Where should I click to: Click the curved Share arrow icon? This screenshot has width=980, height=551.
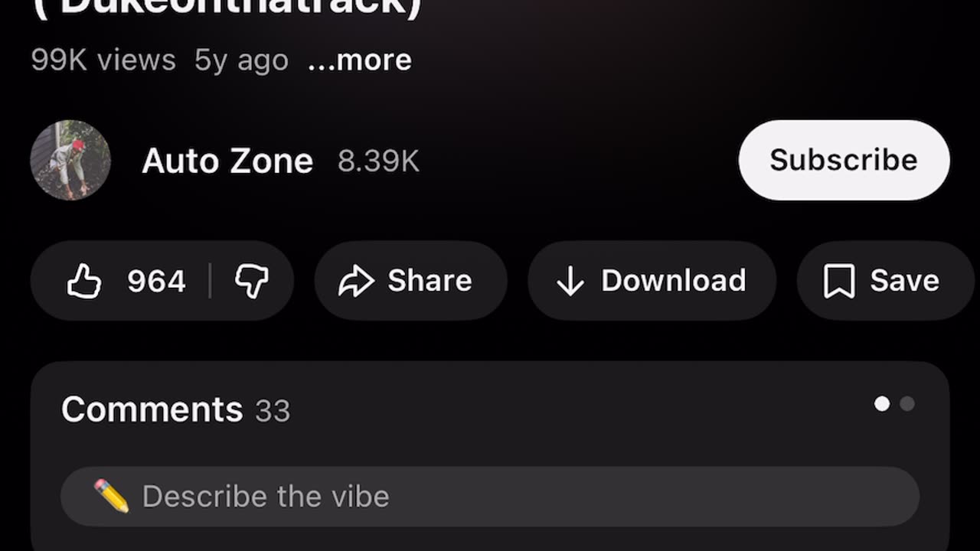pos(356,281)
